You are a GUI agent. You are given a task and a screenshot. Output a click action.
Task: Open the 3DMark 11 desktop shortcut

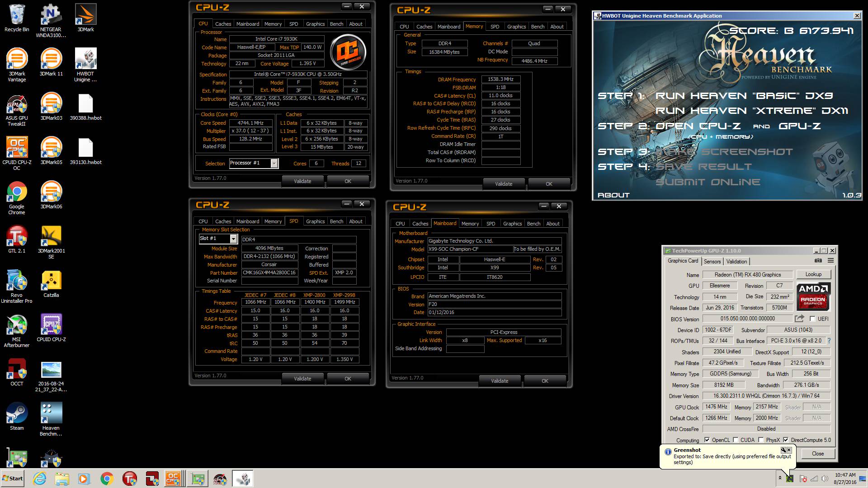pos(51,62)
